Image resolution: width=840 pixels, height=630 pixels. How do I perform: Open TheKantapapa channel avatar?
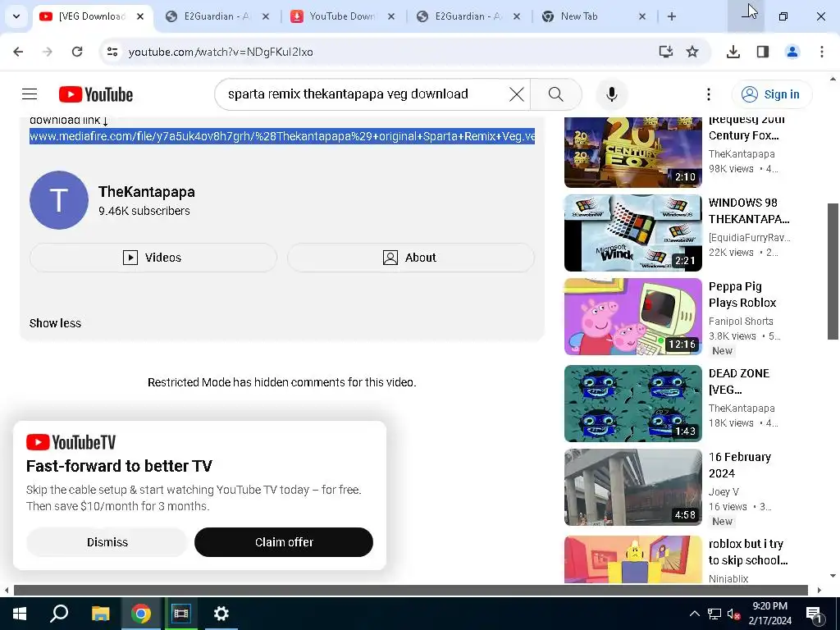(x=59, y=200)
